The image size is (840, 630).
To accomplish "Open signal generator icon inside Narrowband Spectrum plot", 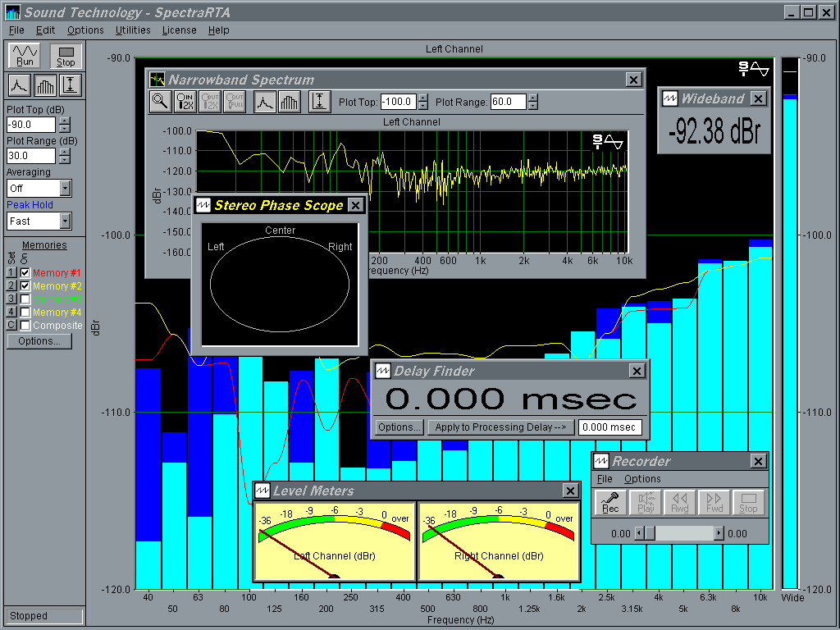I will point(608,142).
